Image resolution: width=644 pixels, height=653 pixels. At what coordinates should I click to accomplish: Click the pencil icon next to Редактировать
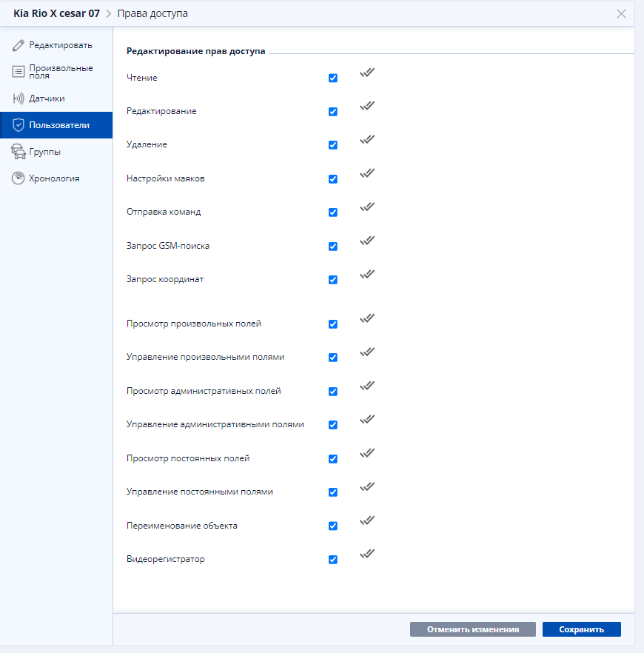point(19,45)
